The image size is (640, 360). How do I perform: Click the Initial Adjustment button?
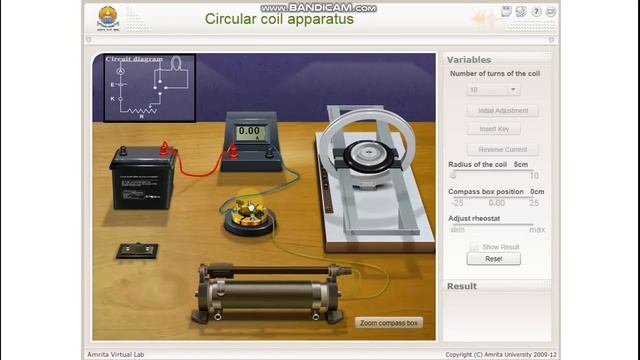[x=502, y=111]
